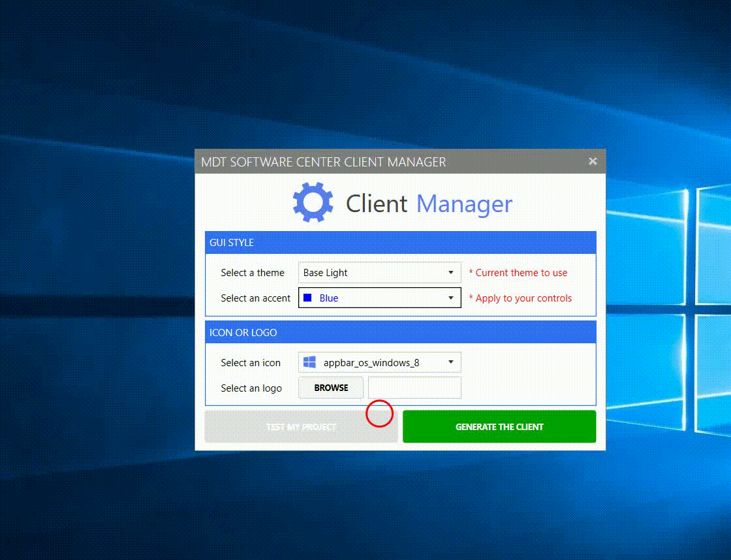
Task: Click the blue accent color swatch
Action: click(307, 298)
